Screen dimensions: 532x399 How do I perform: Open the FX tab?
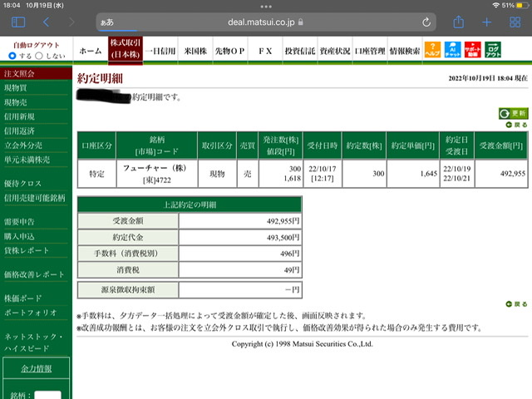point(265,51)
